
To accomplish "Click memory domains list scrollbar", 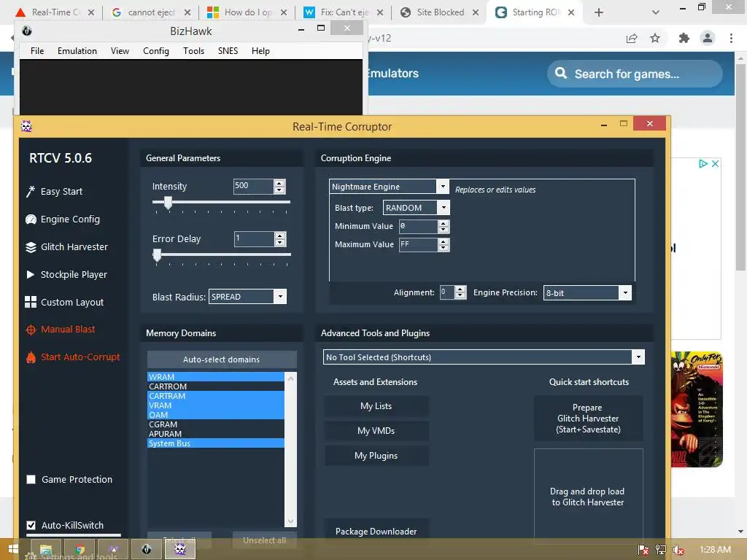I will pos(290,449).
